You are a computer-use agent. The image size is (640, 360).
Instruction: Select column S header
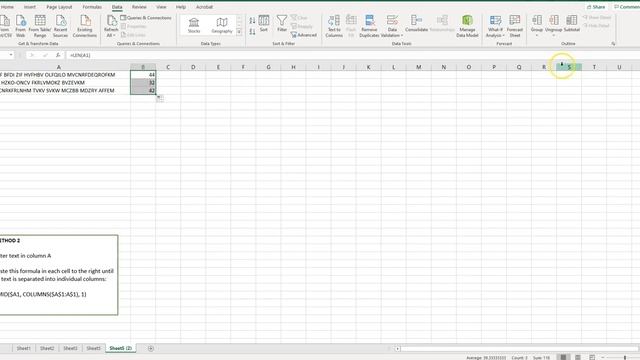(569, 67)
